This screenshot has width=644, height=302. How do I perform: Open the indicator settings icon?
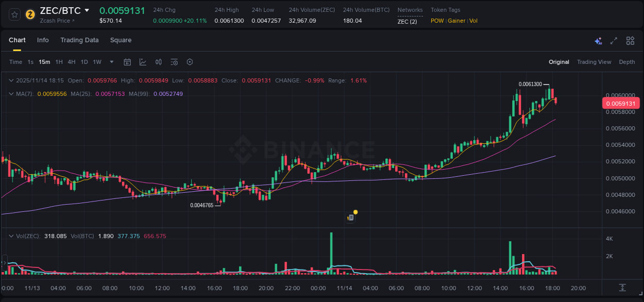(x=174, y=62)
